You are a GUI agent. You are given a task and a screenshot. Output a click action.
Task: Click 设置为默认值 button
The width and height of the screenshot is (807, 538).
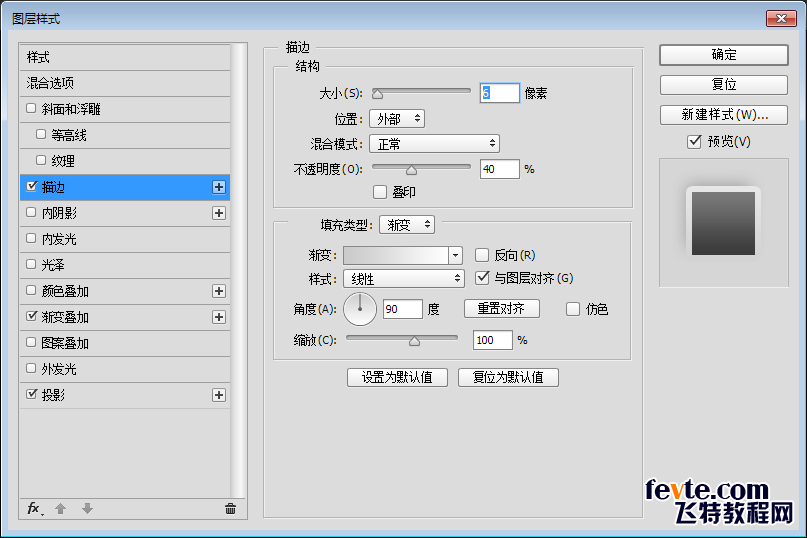[397, 377]
